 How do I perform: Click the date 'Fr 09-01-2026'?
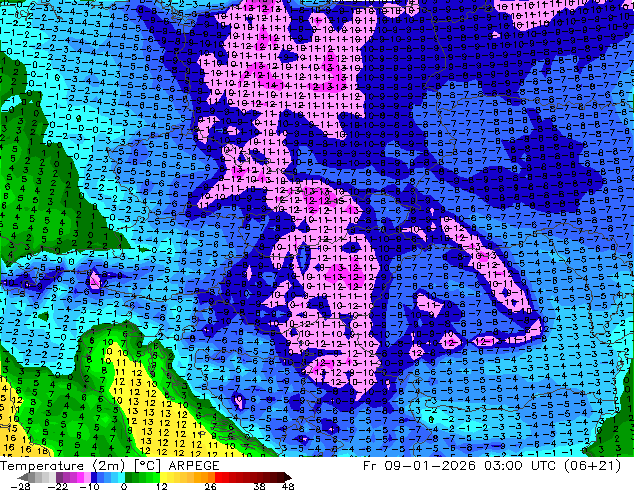point(419,466)
